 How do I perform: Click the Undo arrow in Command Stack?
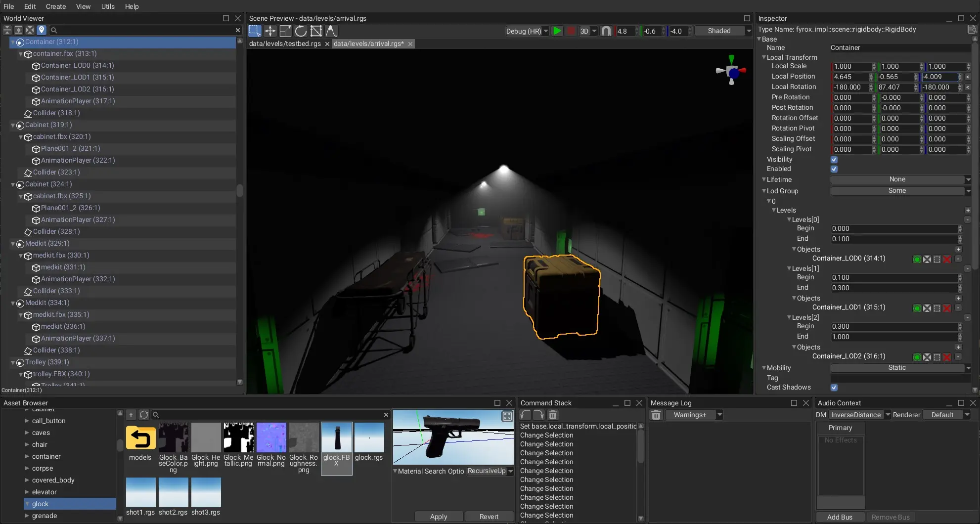pyautogui.click(x=526, y=415)
